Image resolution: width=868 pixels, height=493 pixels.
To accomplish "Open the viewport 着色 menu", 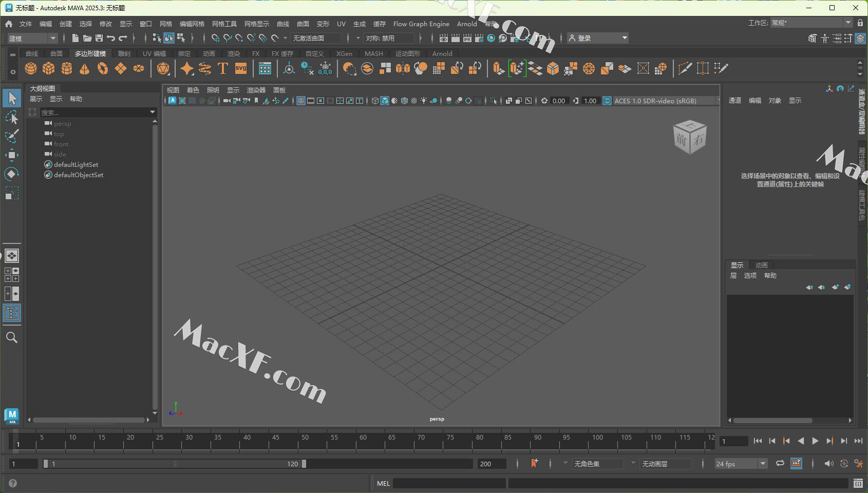I will point(193,90).
